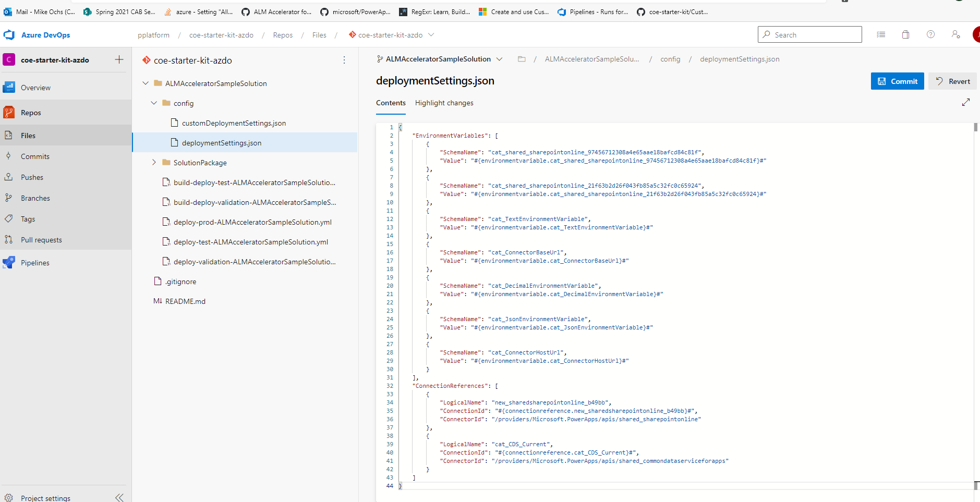Click the Branches icon in sidebar
The image size is (980, 502).
[8, 198]
